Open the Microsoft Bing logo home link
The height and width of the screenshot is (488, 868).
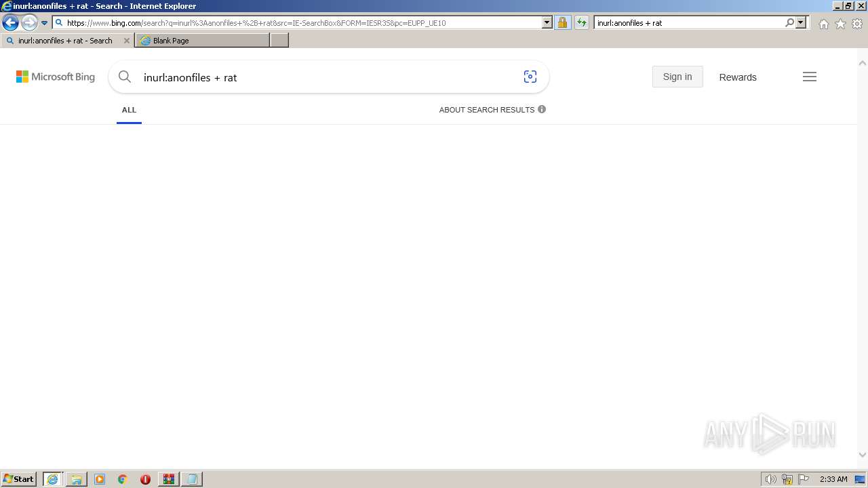[x=56, y=77]
